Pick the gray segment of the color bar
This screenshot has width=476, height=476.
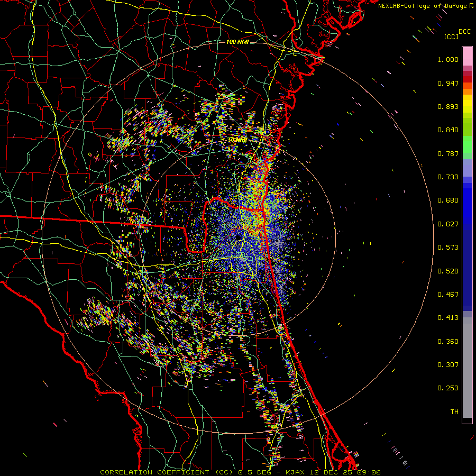click(467, 368)
